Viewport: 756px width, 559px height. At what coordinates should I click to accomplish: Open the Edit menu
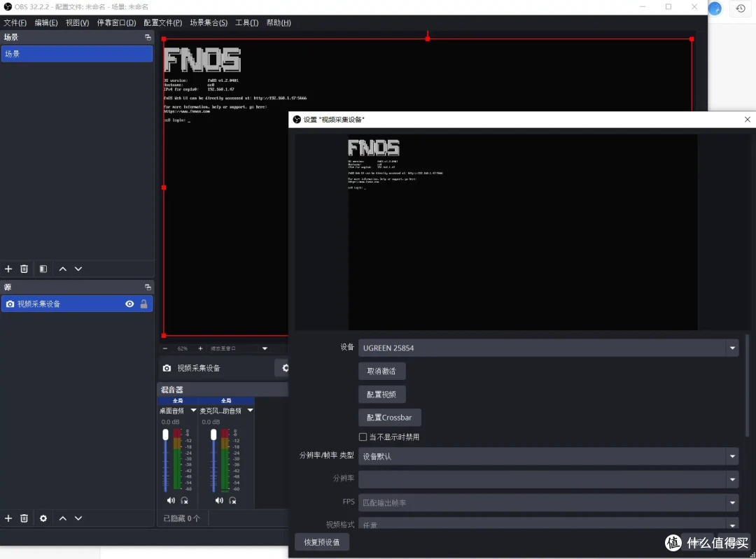click(46, 22)
